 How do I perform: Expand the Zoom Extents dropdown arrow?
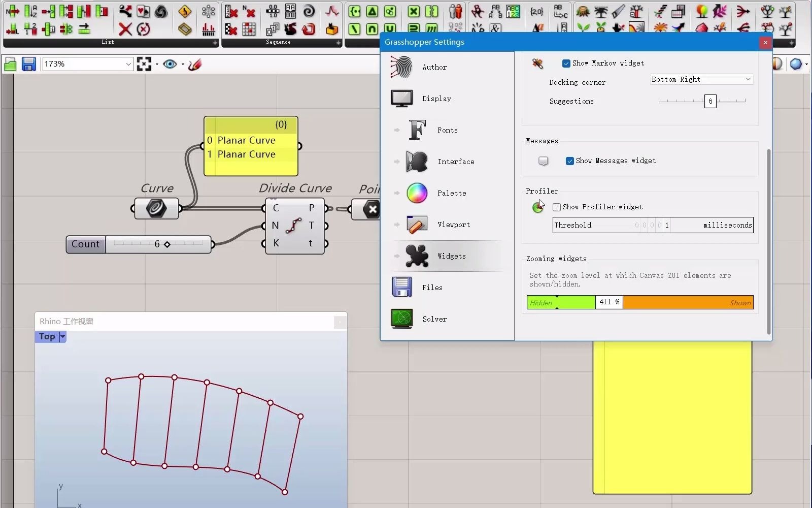tap(157, 65)
